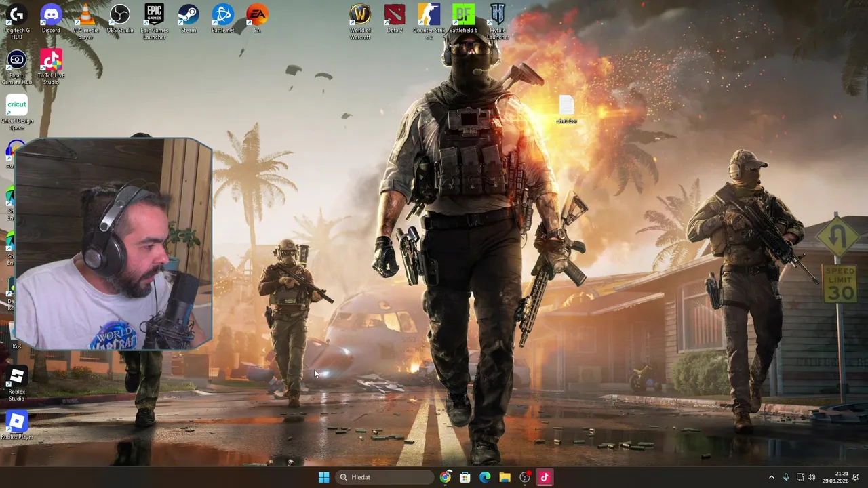Click the Hytale Launcher desktop icon
The height and width of the screenshot is (488, 868).
(x=498, y=21)
